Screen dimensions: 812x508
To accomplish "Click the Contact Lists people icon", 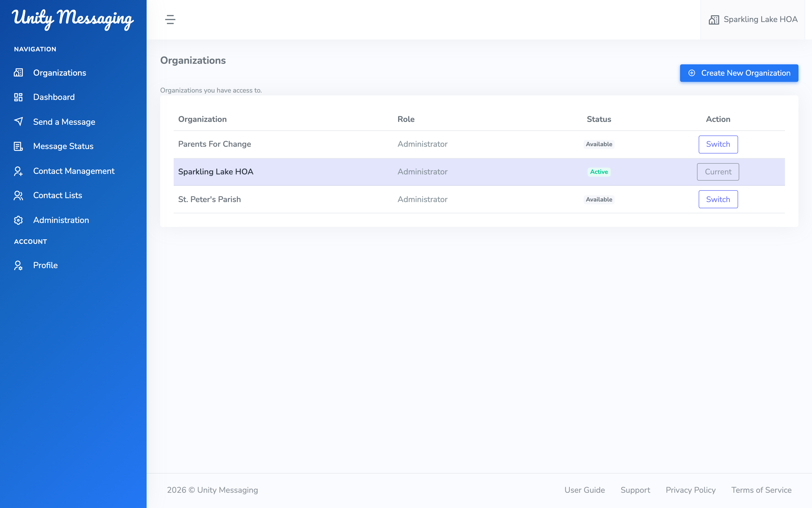I will point(18,195).
